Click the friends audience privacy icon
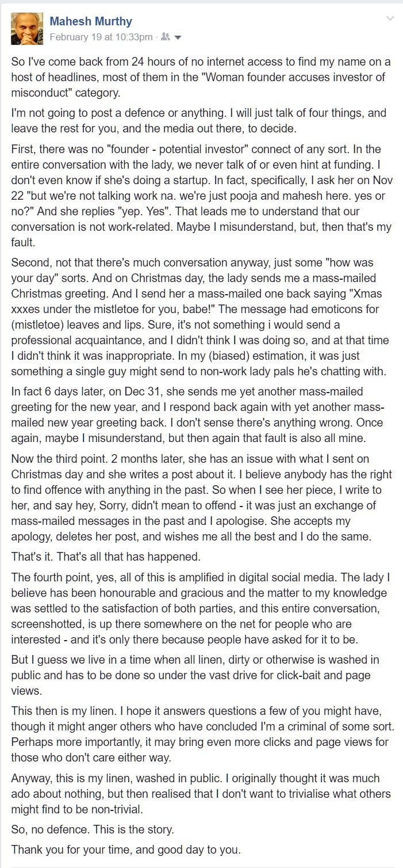Viewport: 403px width, 868px height. (x=165, y=37)
